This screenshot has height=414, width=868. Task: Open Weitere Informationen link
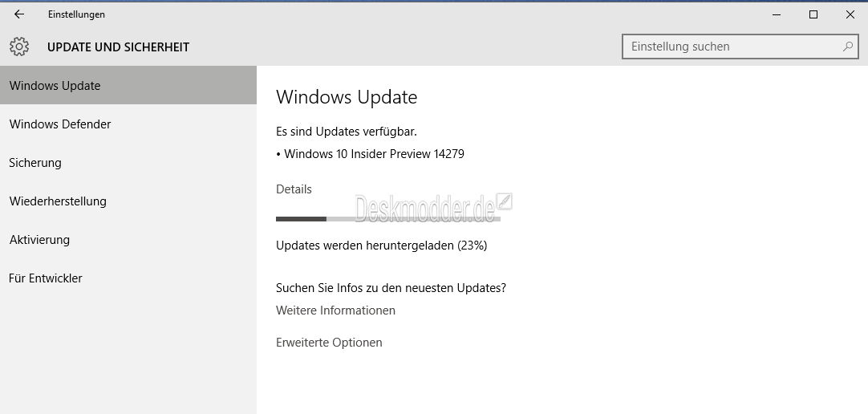335,310
